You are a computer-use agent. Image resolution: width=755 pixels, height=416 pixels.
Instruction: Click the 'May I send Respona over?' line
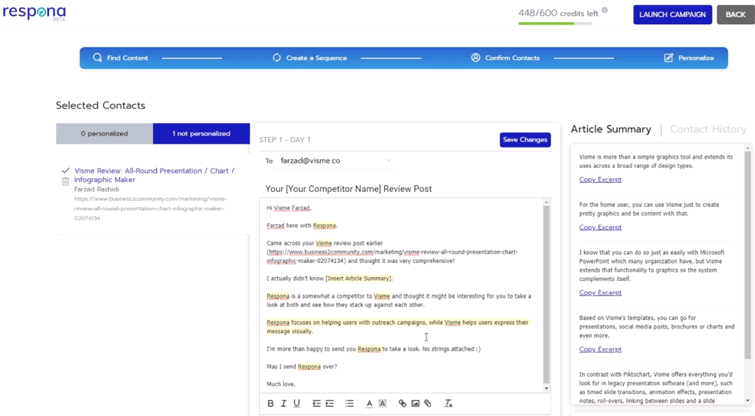(302, 366)
